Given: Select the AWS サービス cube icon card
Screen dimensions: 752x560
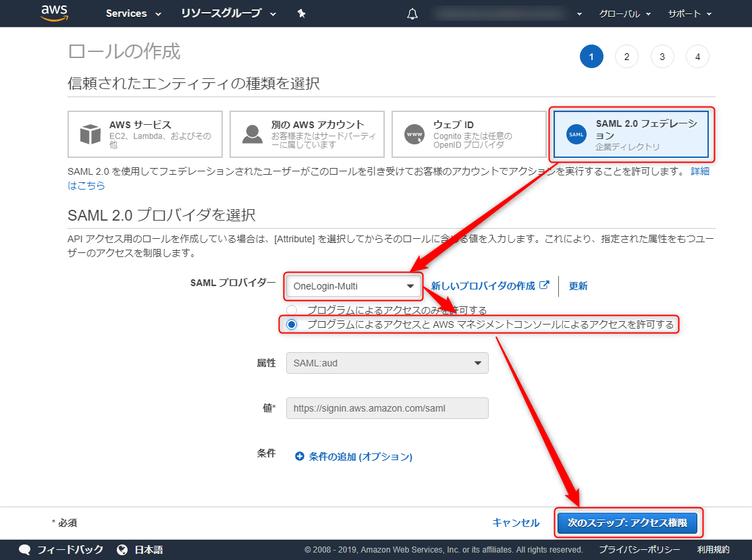Looking at the screenshot, I should click(x=145, y=134).
